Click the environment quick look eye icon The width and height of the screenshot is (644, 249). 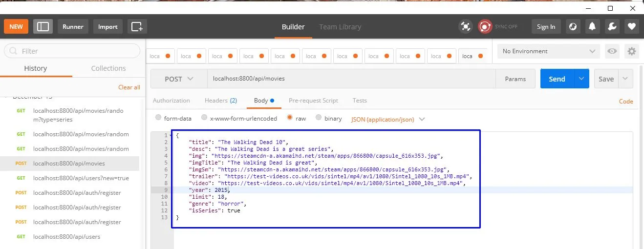point(611,51)
